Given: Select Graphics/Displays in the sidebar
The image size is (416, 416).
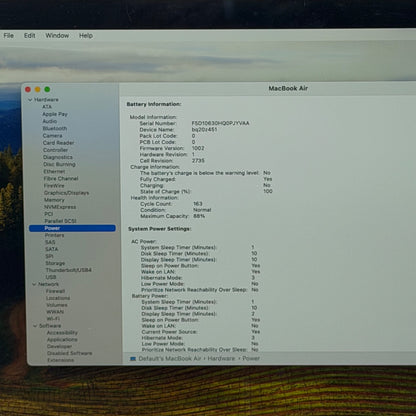Looking at the screenshot, I should [x=66, y=193].
